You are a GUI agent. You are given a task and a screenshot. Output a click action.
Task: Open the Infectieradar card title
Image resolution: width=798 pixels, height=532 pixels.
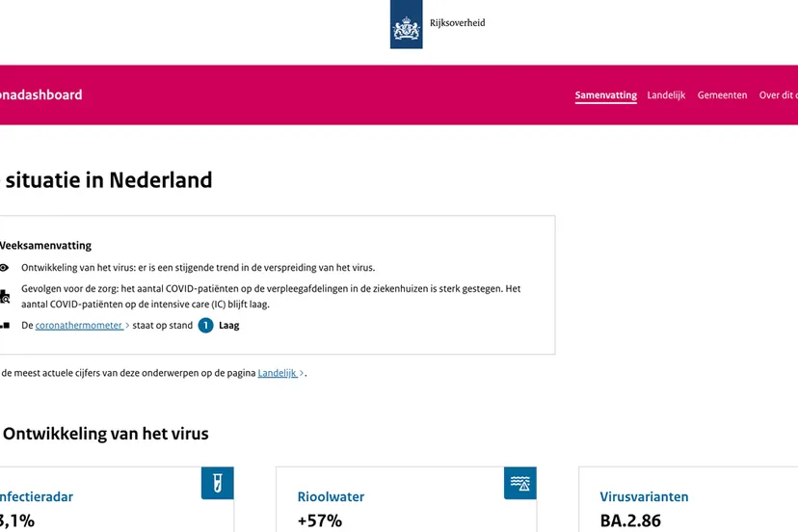click(x=37, y=497)
